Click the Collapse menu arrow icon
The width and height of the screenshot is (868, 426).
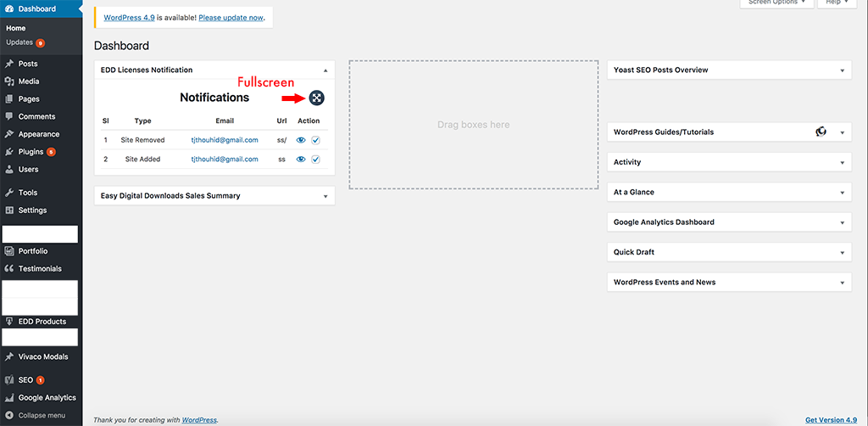coord(8,415)
